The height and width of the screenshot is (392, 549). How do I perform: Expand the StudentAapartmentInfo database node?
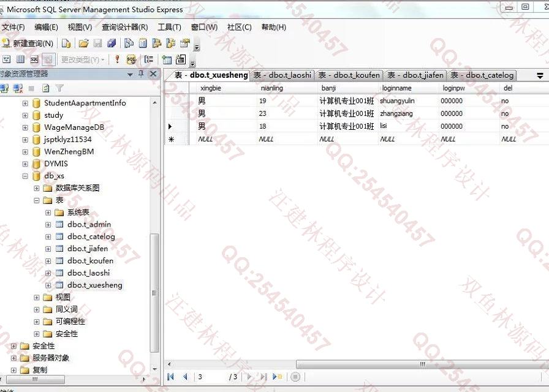pyautogui.click(x=25, y=104)
